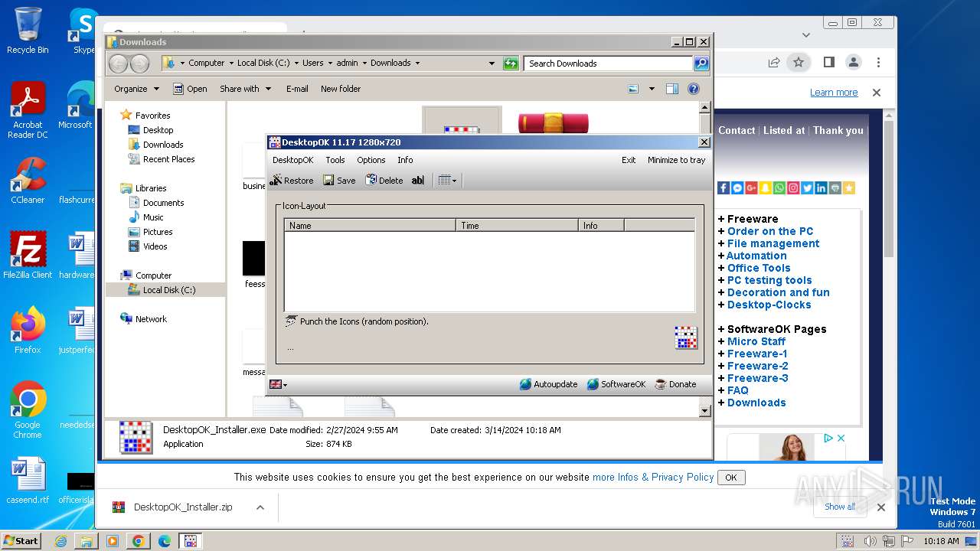Click the Start button on taskbar

[21, 541]
